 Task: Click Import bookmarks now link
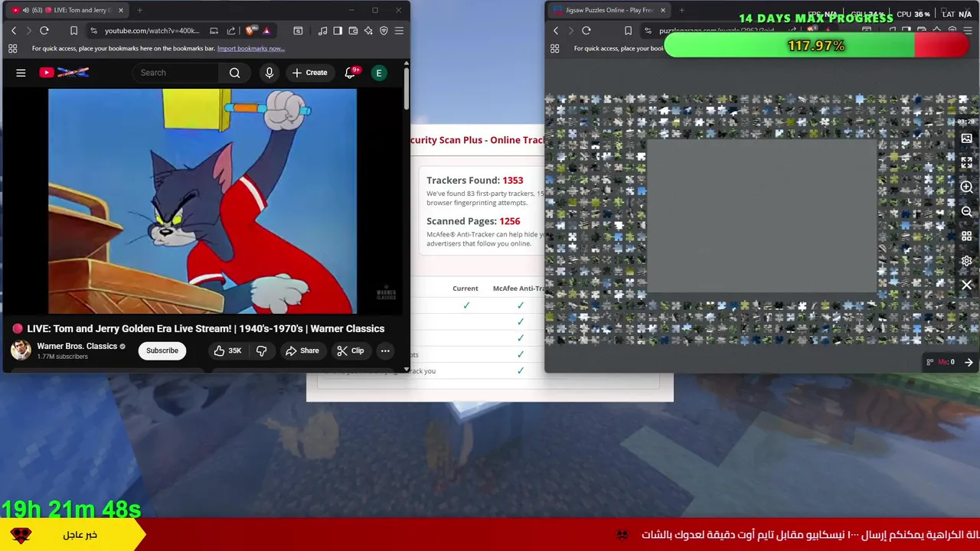point(250,48)
